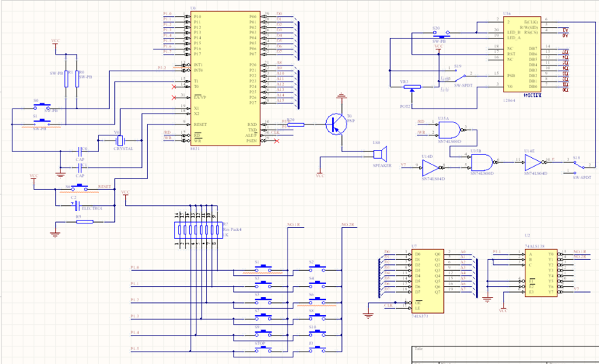Select the potentiometer VR3 symbol
Viewport: 599px width, 364px height.
[x=412, y=87]
